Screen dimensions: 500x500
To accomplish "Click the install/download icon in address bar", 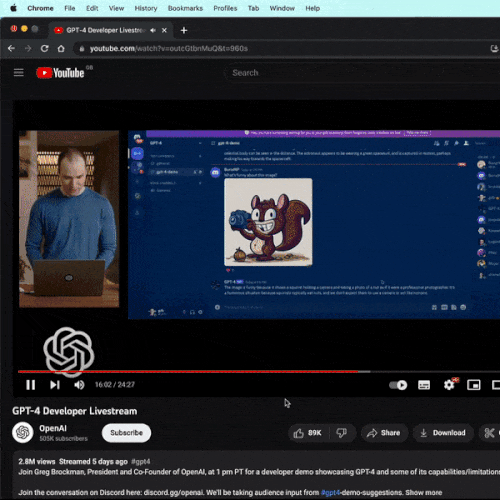I will (495, 49).
